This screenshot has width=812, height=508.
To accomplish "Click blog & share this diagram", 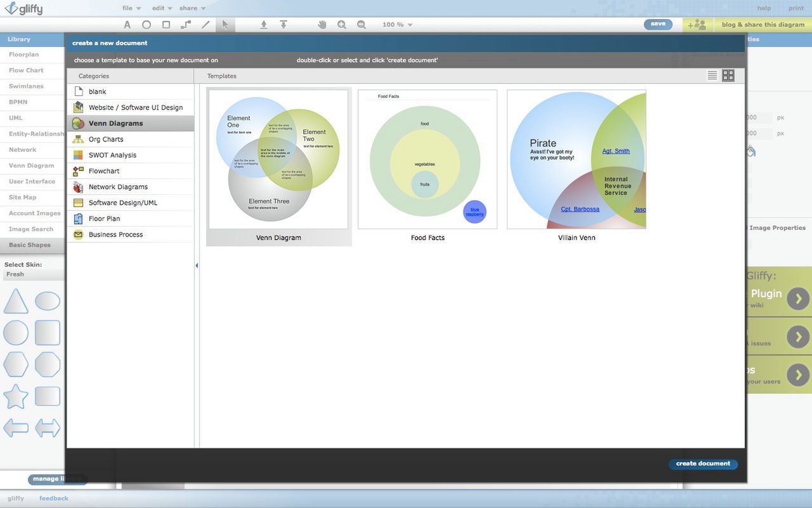I will click(x=763, y=25).
